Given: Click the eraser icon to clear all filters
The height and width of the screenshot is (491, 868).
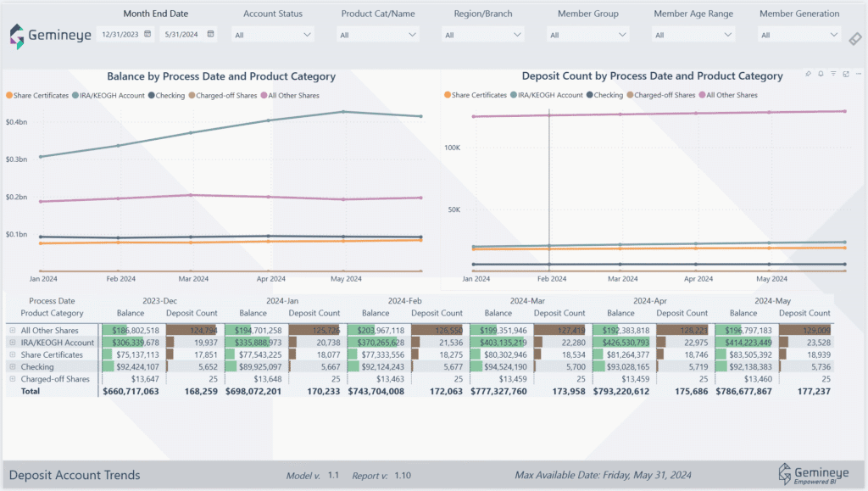Looking at the screenshot, I should pos(855,39).
